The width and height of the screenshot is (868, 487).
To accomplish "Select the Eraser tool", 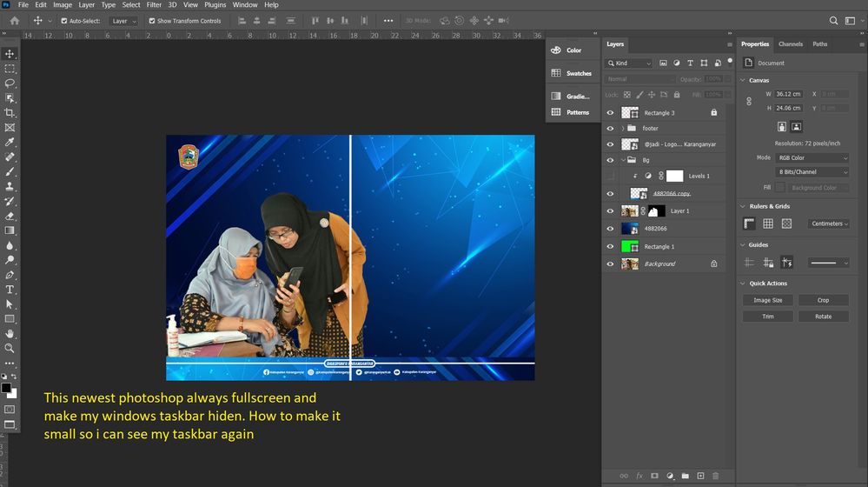I will point(10,216).
